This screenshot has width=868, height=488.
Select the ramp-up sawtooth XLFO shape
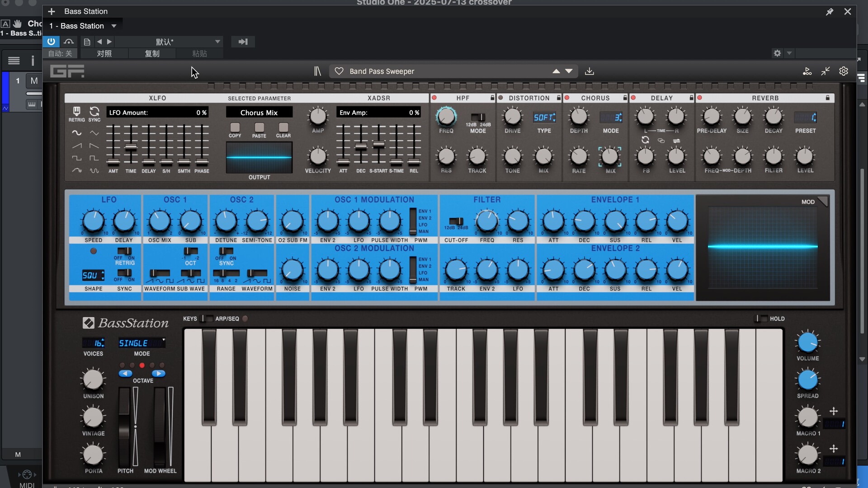click(77, 145)
